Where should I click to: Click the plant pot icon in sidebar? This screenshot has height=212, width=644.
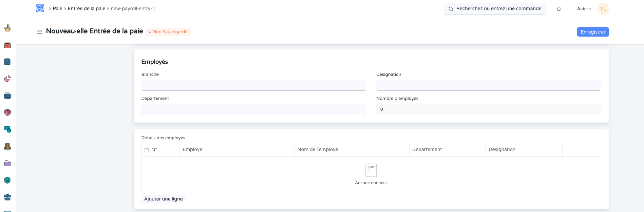tap(7, 28)
